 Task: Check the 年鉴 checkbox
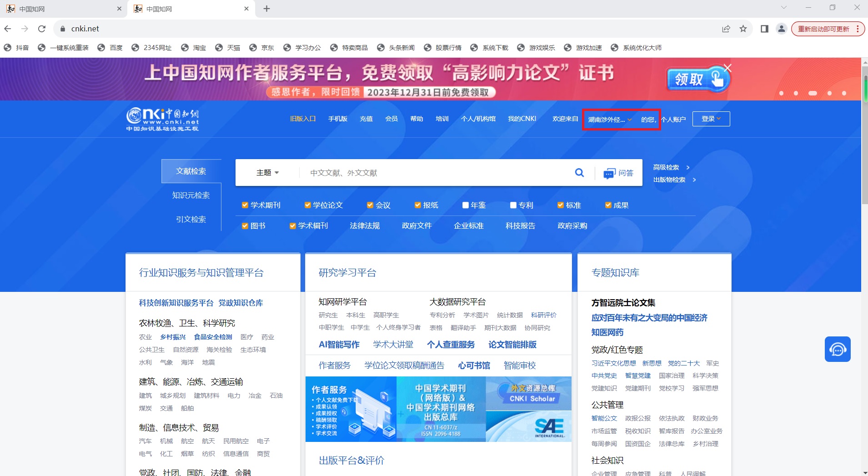click(466, 205)
